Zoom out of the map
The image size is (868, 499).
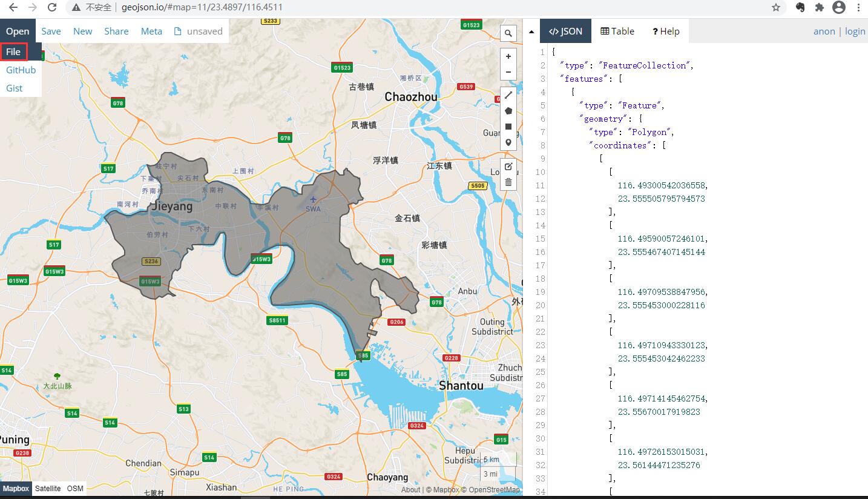tap(508, 71)
